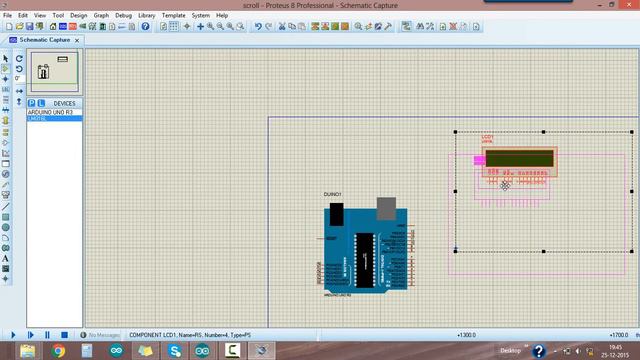Copy selection to clipboard icon
640x360 pixels.
(x=292, y=27)
